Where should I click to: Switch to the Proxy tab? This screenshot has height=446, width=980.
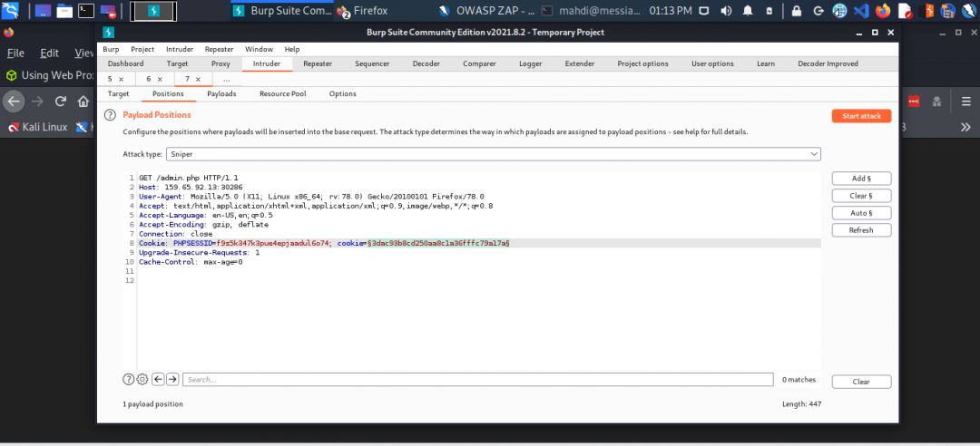pyautogui.click(x=220, y=63)
